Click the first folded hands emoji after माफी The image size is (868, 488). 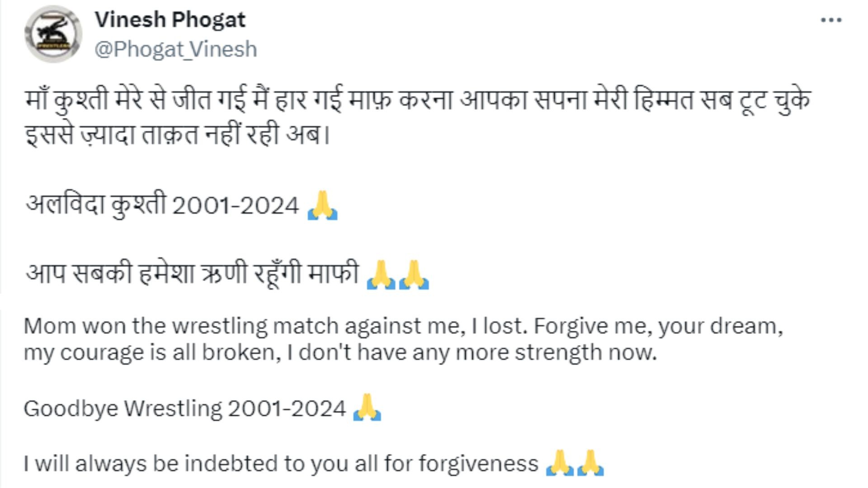(x=381, y=275)
